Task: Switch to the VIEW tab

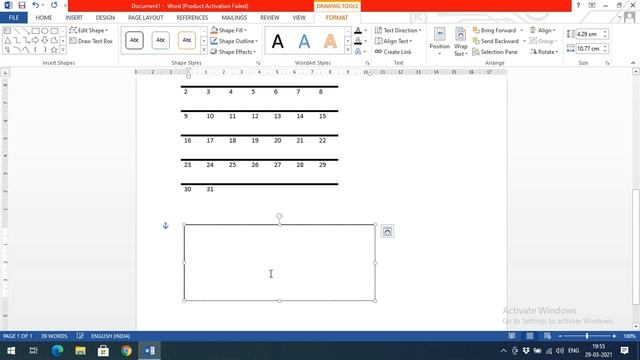Action: pyautogui.click(x=299, y=18)
